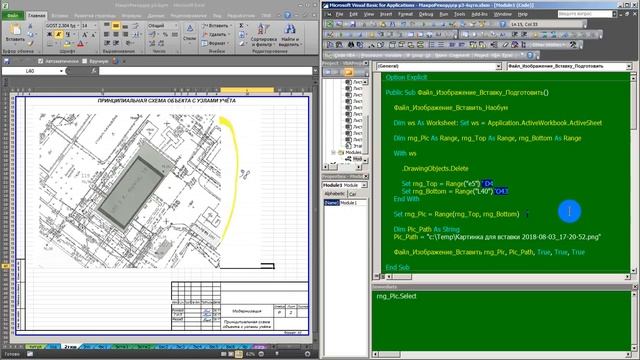Image resolution: width=640 pixels, height=360 pixels.
Task: Open Find and Select binoculars in Excel
Action: [x=290, y=35]
